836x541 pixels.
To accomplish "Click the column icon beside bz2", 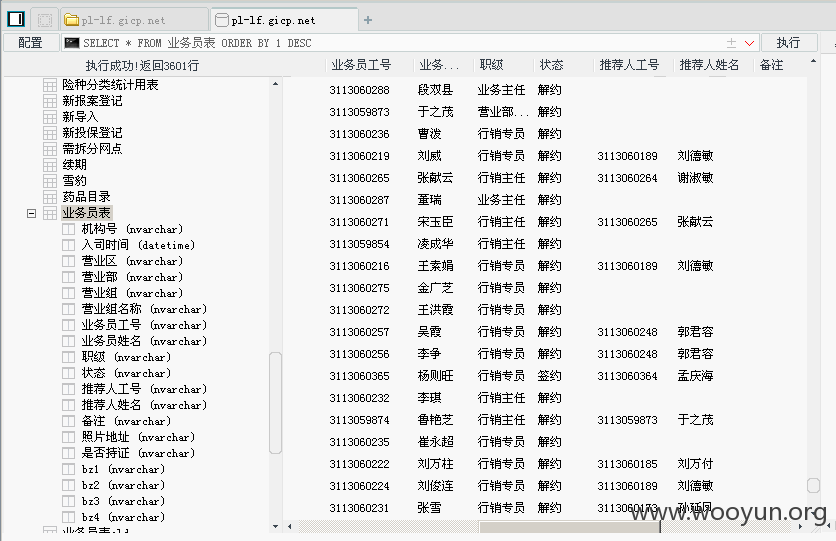I will click(x=68, y=485).
